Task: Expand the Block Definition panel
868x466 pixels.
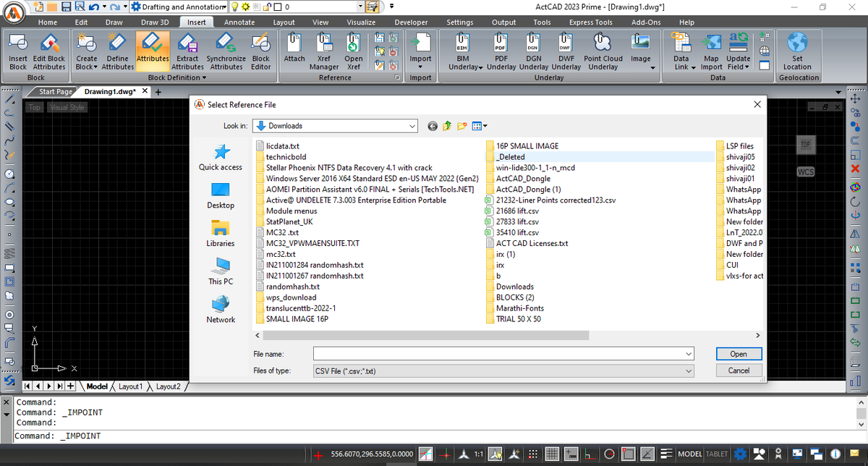Action: pos(176,77)
